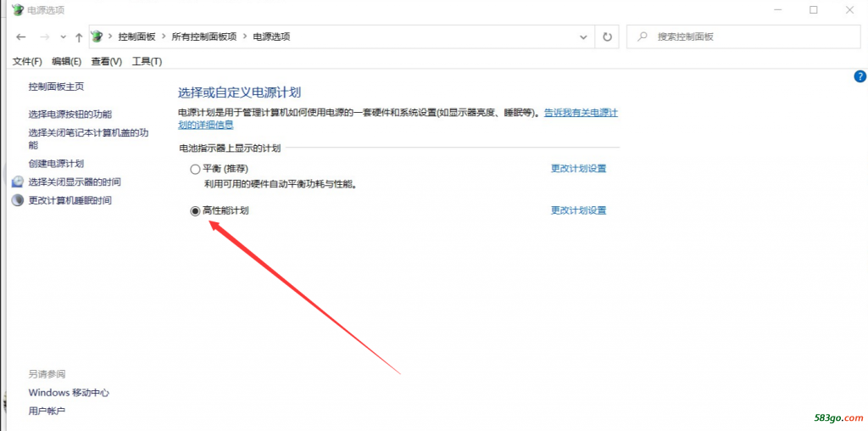Click the blue help question mark icon
The image size is (868, 431).
(x=860, y=76)
